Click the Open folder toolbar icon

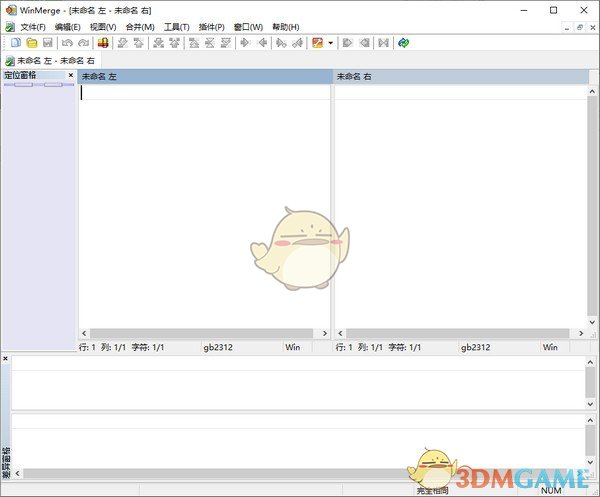point(32,43)
